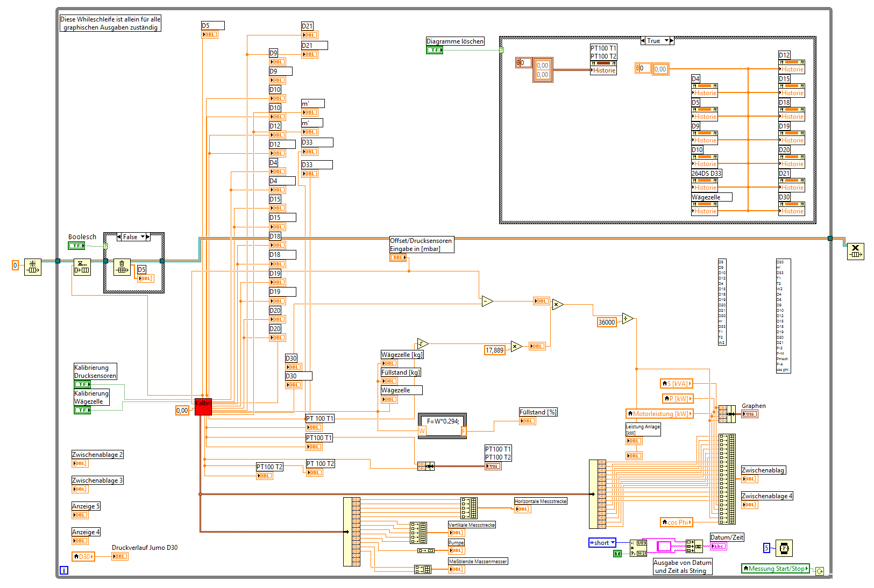Click the 36000 numeric constant
This screenshot has height=588, width=874.
pos(607,322)
